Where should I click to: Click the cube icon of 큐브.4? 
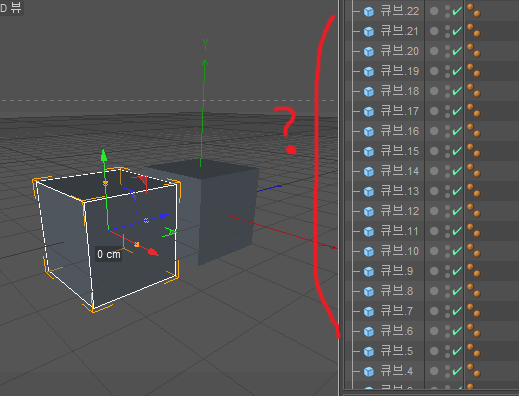[x=369, y=372]
